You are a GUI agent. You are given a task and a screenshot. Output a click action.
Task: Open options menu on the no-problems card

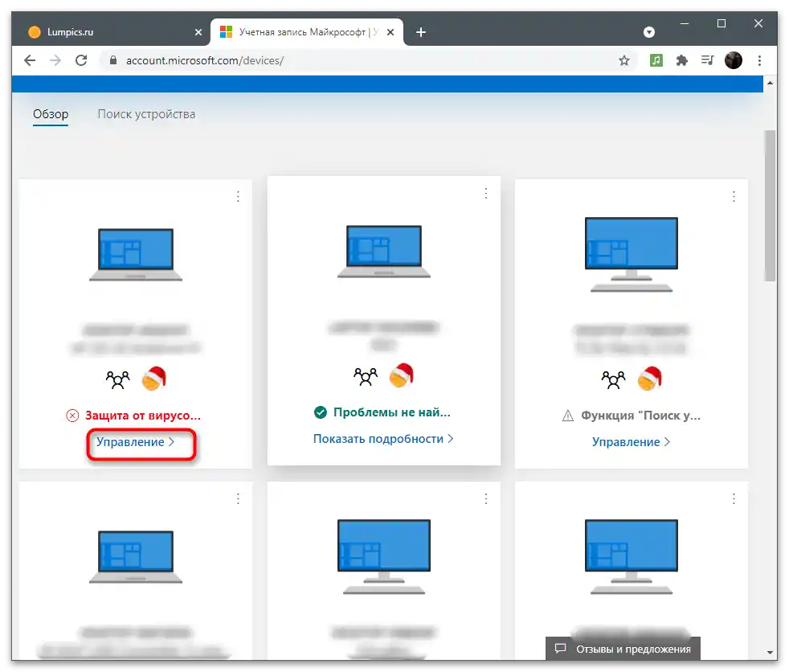point(485,193)
